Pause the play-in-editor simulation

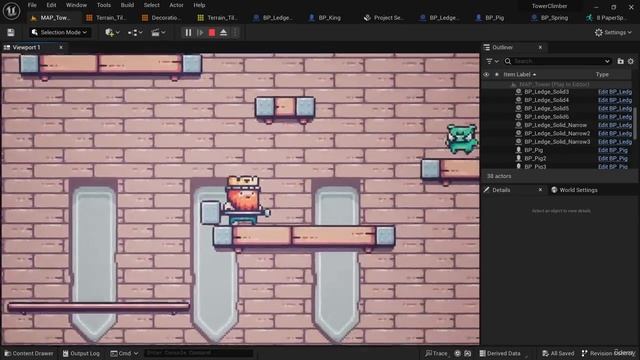pyautogui.click(x=188, y=33)
